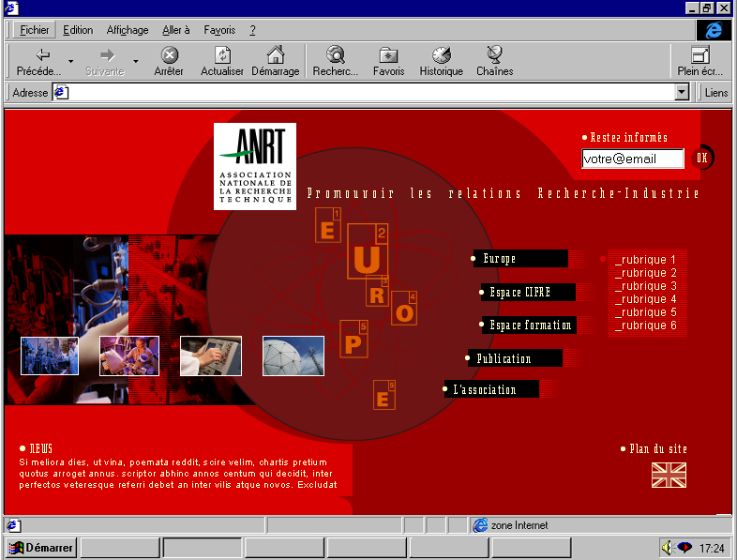The width and height of the screenshot is (737, 560).
Task: Open the Affichage menu
Action: coord(128,30)
